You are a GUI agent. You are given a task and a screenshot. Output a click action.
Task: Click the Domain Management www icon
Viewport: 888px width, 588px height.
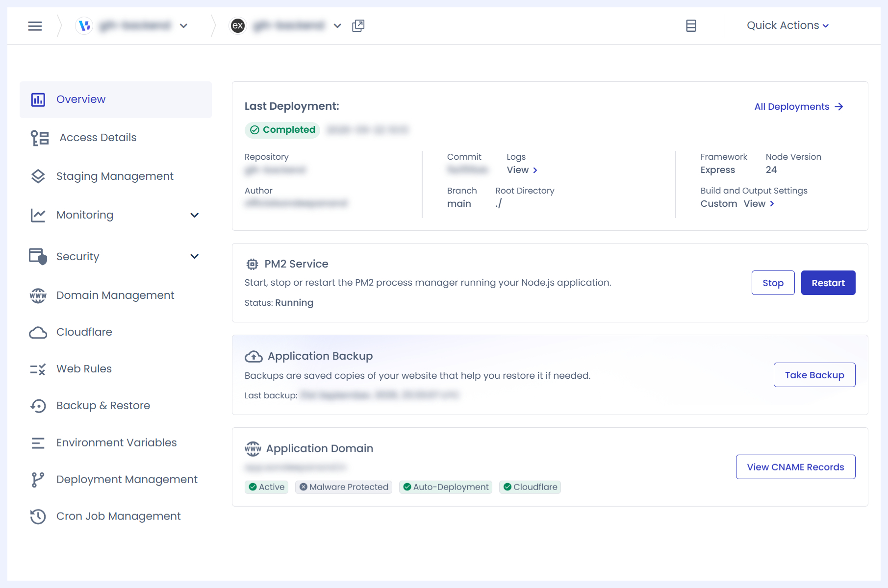(x=38, y=295)
